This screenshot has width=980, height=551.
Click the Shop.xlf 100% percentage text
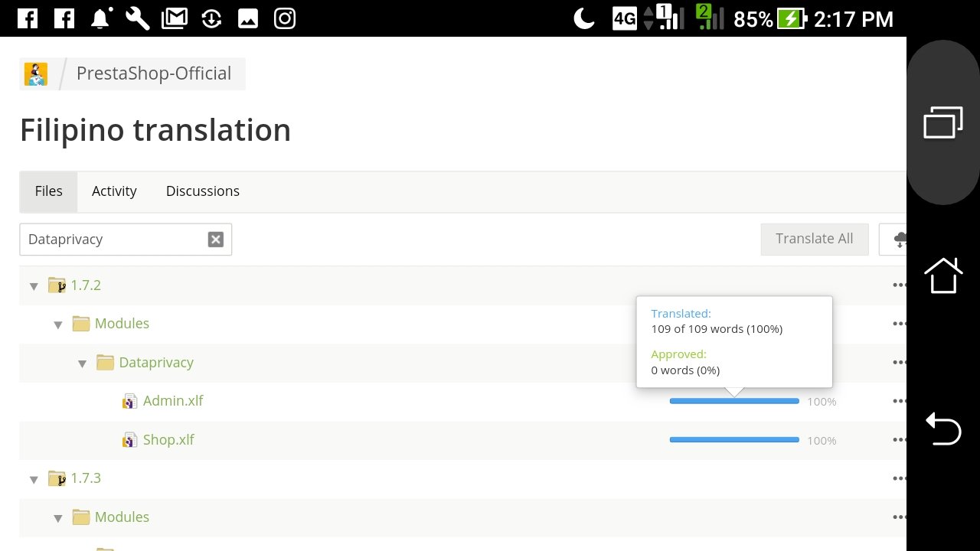coord(822,441)
